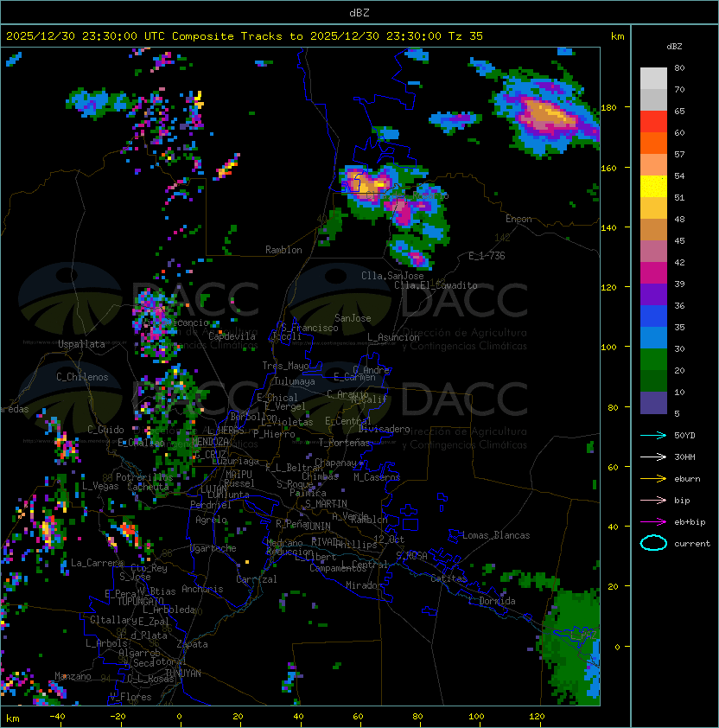Pick the red 65 dBZ swatch
The width and height of the screenshot is (719, 728).
click(x=653, y=122)
